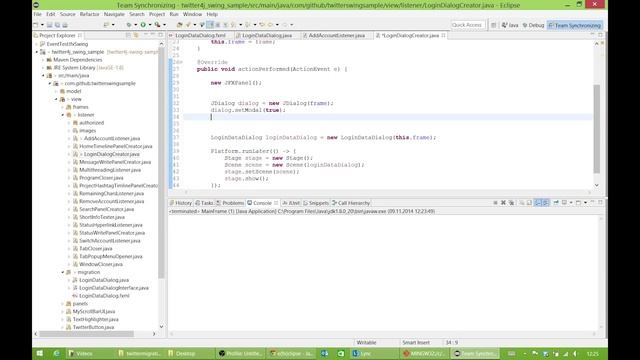The width and height of the screenshot is (640, 360).
Task: Toggle Show Console When Standard Error Changes
Action: pyautogui.click(x=546, y=202)
